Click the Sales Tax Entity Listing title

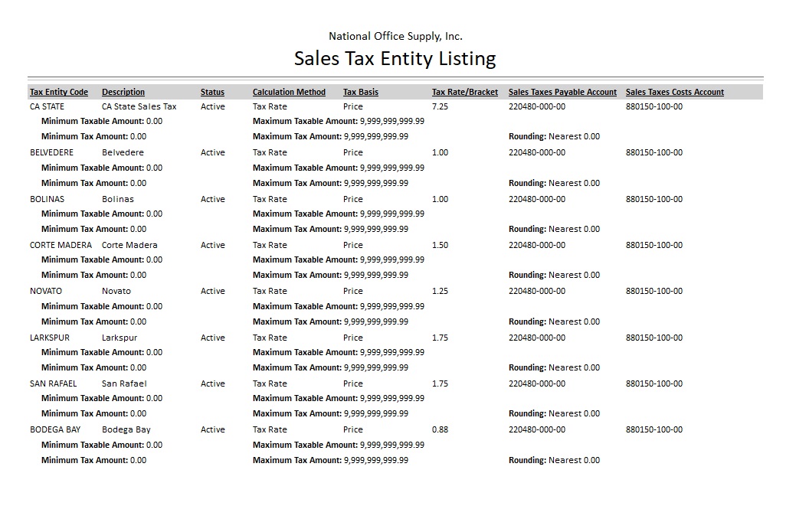coord(395,59)
